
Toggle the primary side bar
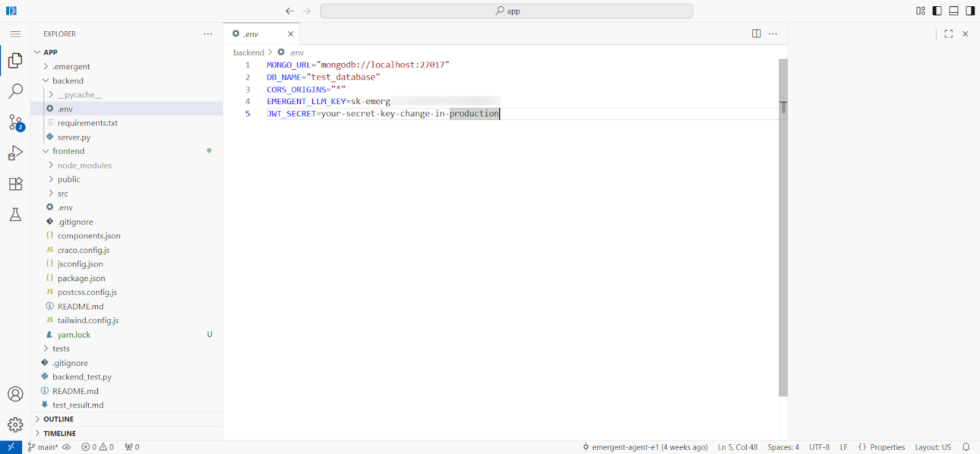(937, 11)
